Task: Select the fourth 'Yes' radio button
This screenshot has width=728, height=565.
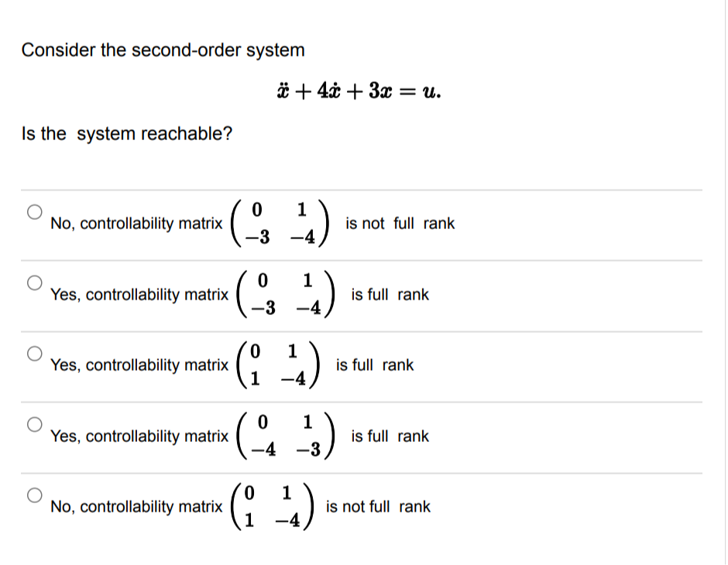Action: pos(34,424)
